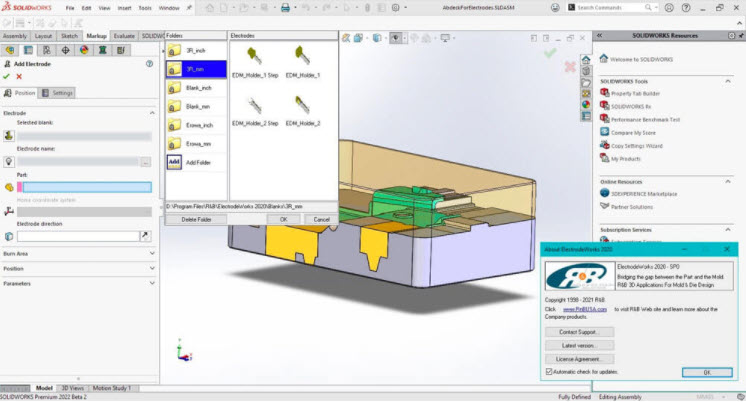Click the Add Folder icon
This screenshot has height=402, width=746.
click(174, 162)
